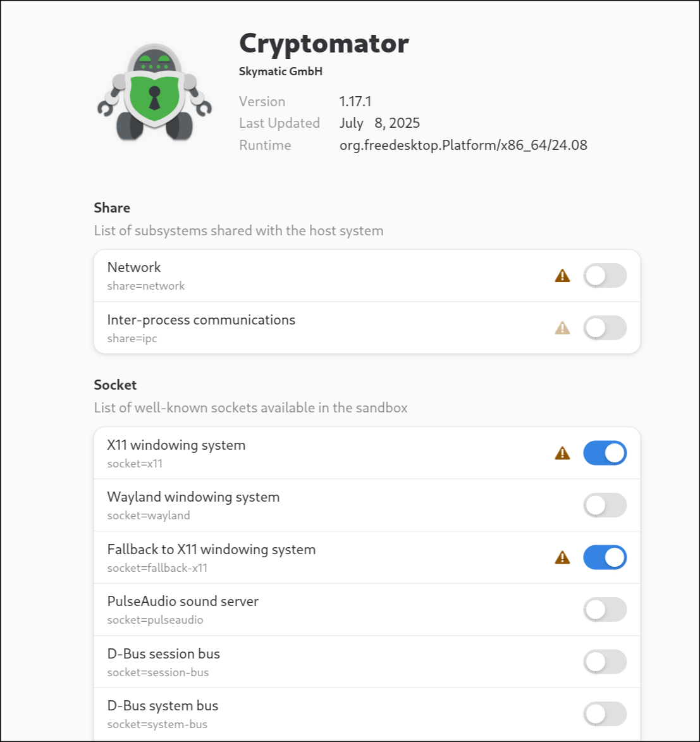The width and height of the screenshot is (700, 742).
Task: Click the warning icon for Fallback to X11
Action: click(x=562, y=557)
